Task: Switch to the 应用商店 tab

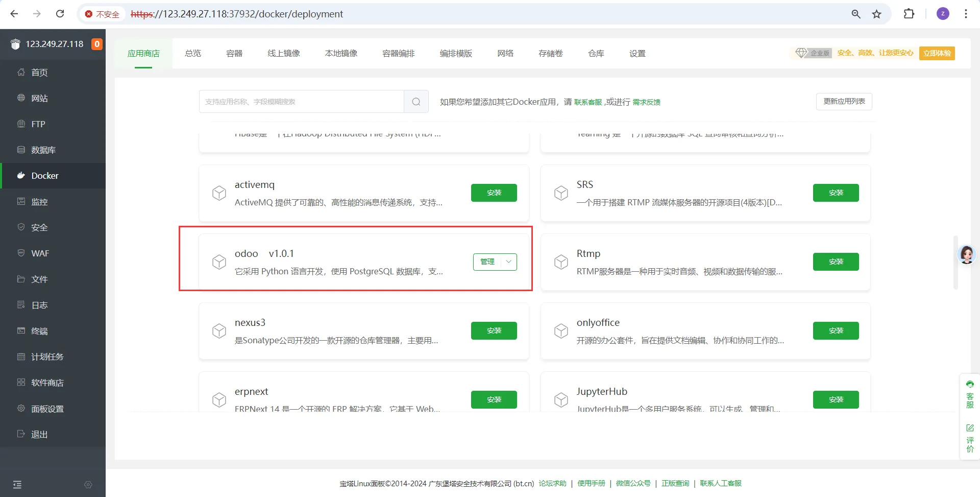Action: tap(143, 53)
